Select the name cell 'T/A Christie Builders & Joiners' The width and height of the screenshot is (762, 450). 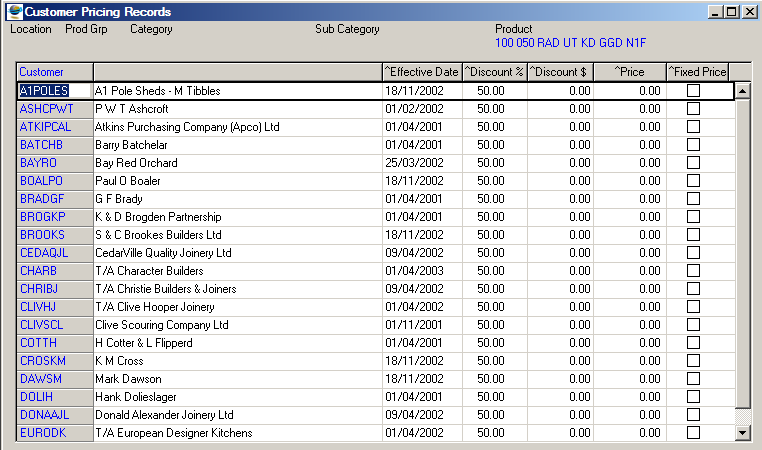238,289
